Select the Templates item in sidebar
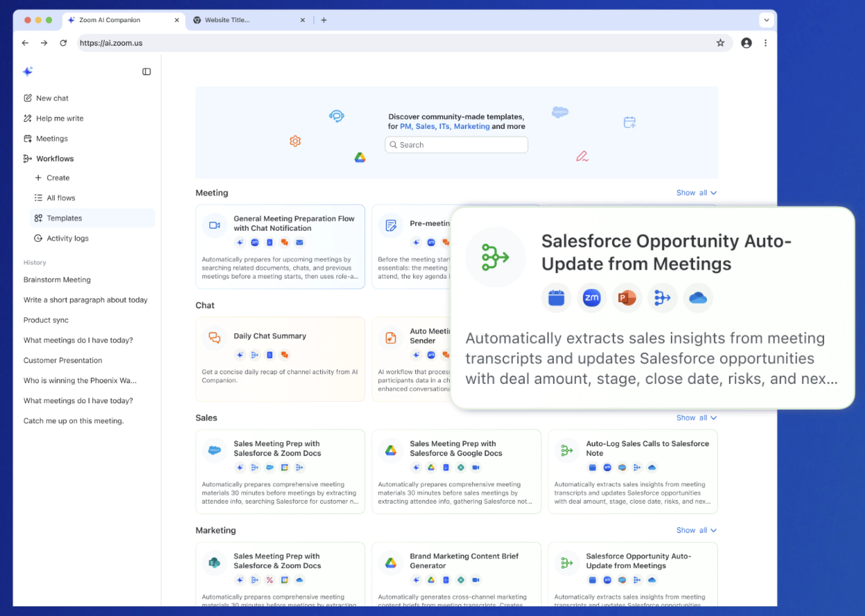Image resolution: width=865 pixels, height=616 pixels. click(x=92, y=218)
